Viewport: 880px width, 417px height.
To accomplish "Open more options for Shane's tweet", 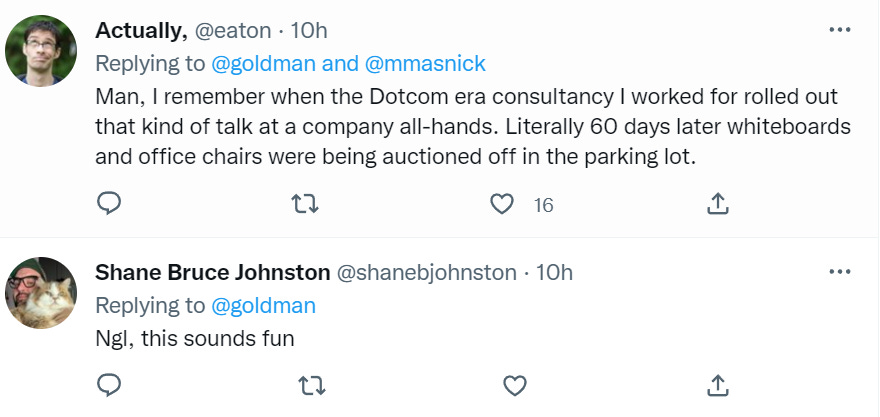I will coord(839,272).
